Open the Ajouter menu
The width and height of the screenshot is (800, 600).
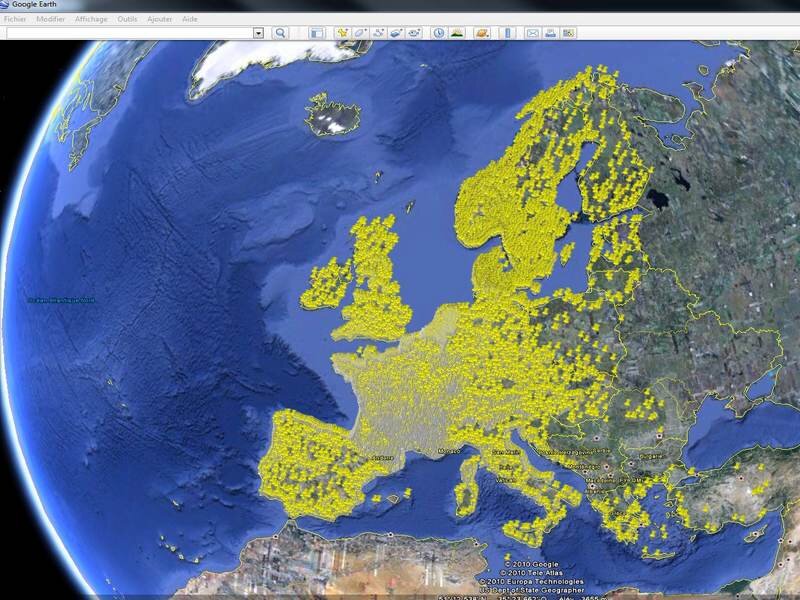159,19
